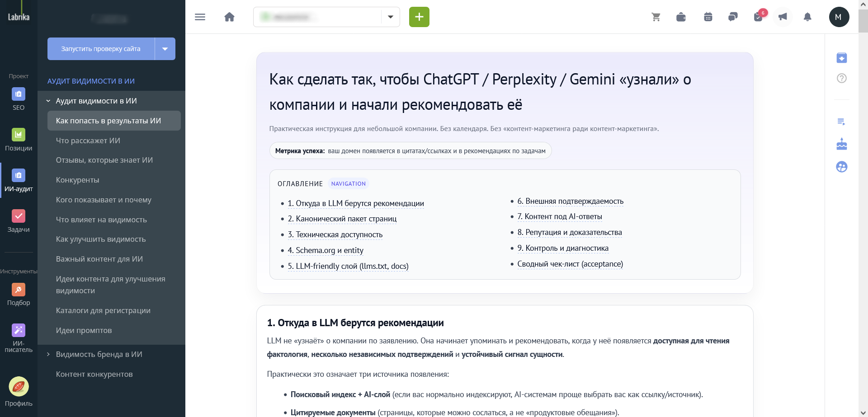Open the Позиции section in left rail

(19, 140)
